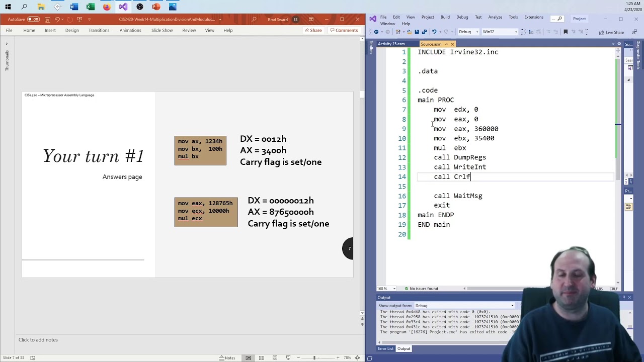Switch to the Activity 15.asm tab
The width and height of the screenshot is (644, 362).
pos(391,44)
